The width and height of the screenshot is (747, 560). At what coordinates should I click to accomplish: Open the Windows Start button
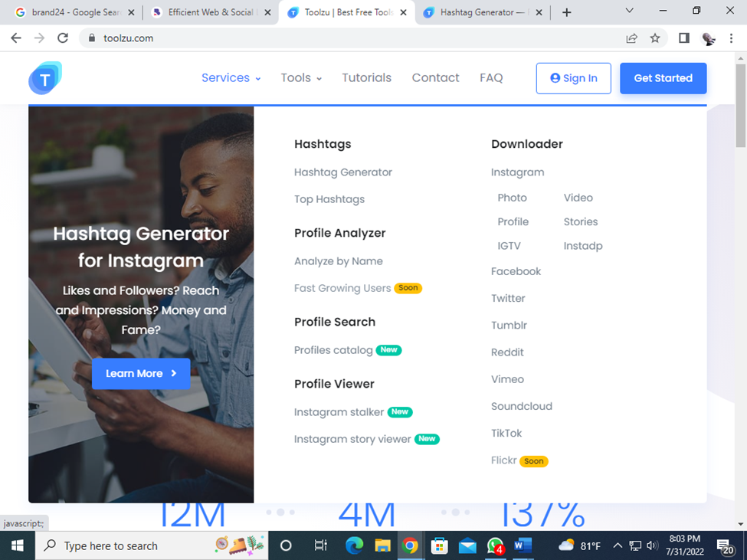[x=17, y=545]
